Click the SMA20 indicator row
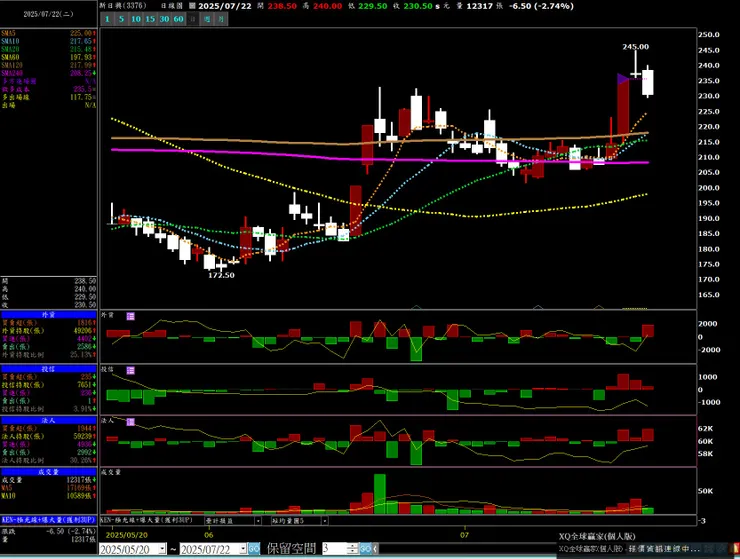 [49, 49]
